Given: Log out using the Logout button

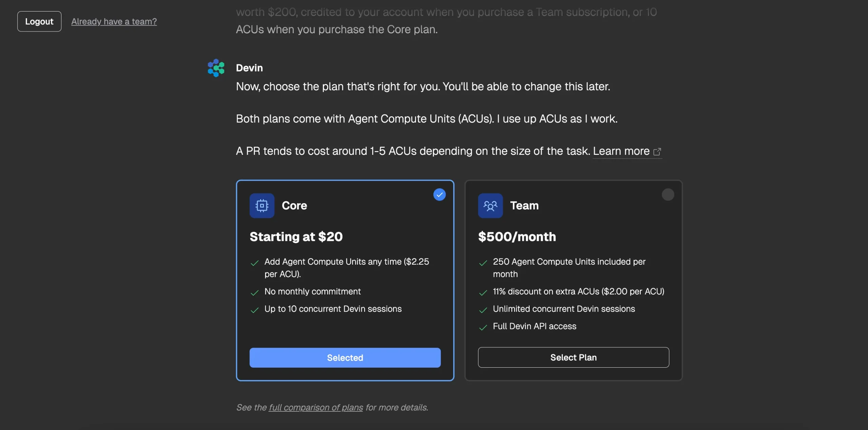Looking at the screenshot, I should pos(39,21).
